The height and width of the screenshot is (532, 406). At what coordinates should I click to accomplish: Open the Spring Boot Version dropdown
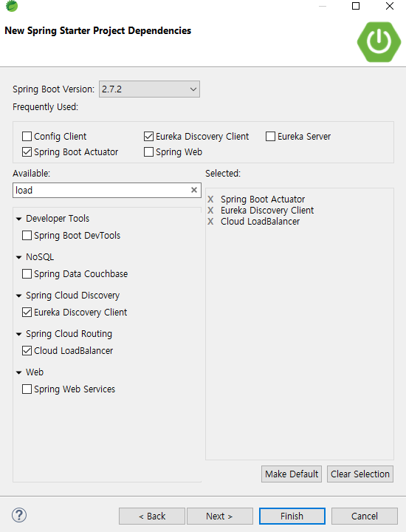point(149,89)
